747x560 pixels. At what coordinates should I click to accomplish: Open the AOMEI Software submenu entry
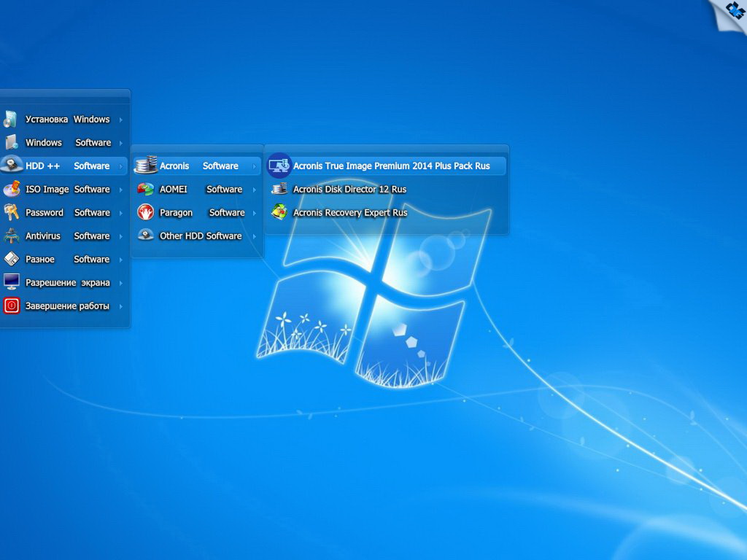[x=197, y=189]
